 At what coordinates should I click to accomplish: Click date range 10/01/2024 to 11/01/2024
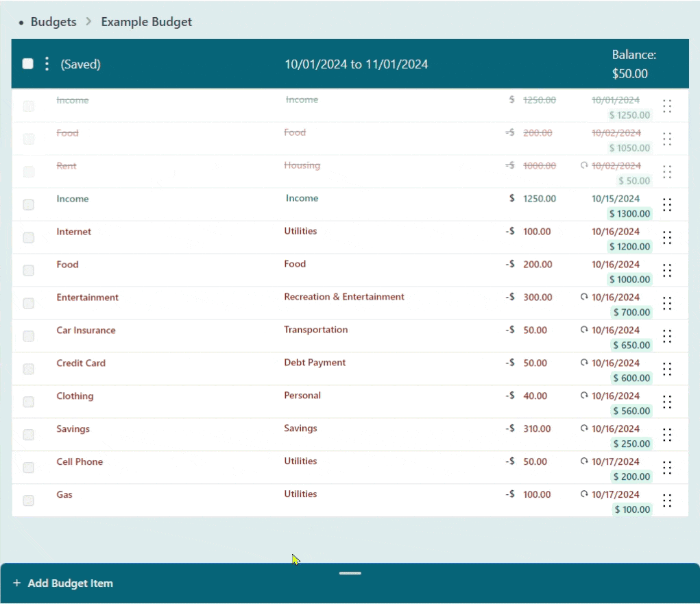tap(357, 64)
